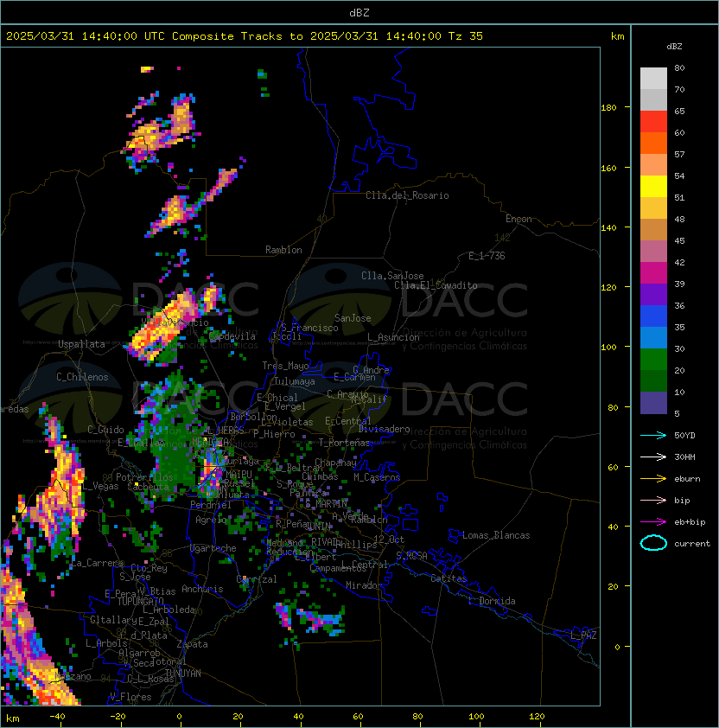This screenshot has width=719, height=728.
Task: Click the eburn yellow arrow legend icon
Action: (x=653, y=479)
